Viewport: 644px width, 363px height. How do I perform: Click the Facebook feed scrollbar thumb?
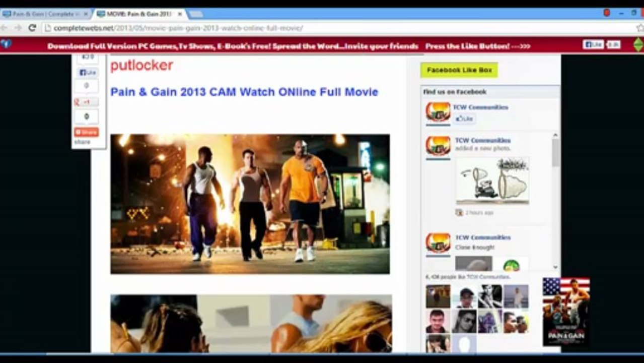[x=555, y=152]
